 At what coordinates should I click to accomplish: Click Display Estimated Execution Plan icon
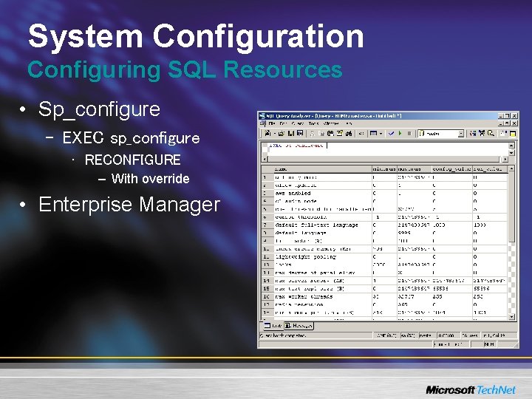[x=473, y=133]
